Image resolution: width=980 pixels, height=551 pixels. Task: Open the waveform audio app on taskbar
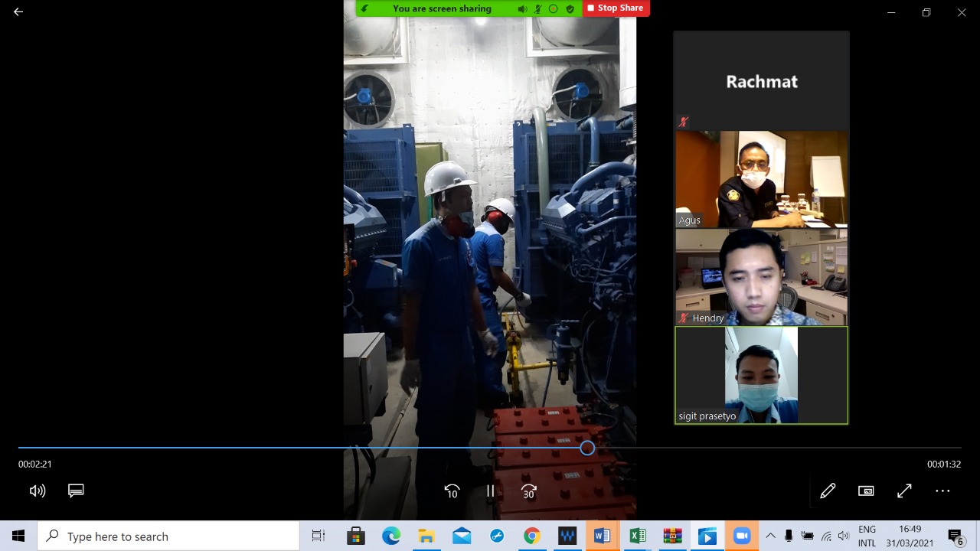pyautogui.click(x=567, y=536)
